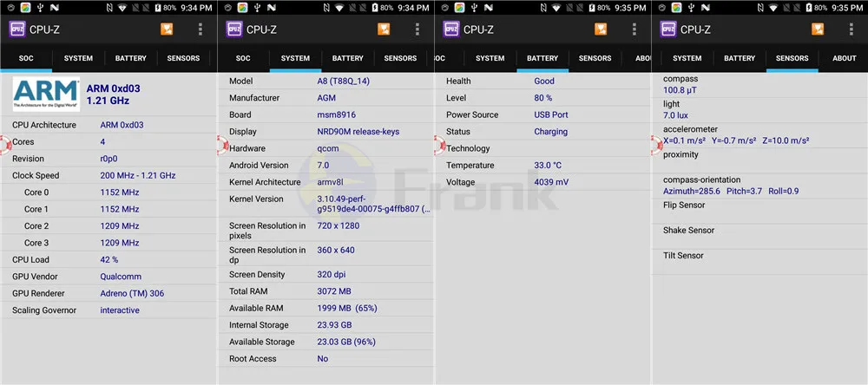Tap light sensor reading '7.0 lux'
The image size is (868, 385).
click(x=675, y=115)
